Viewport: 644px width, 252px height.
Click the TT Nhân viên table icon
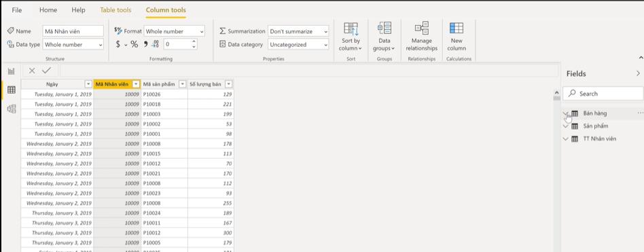pos(575,139)
